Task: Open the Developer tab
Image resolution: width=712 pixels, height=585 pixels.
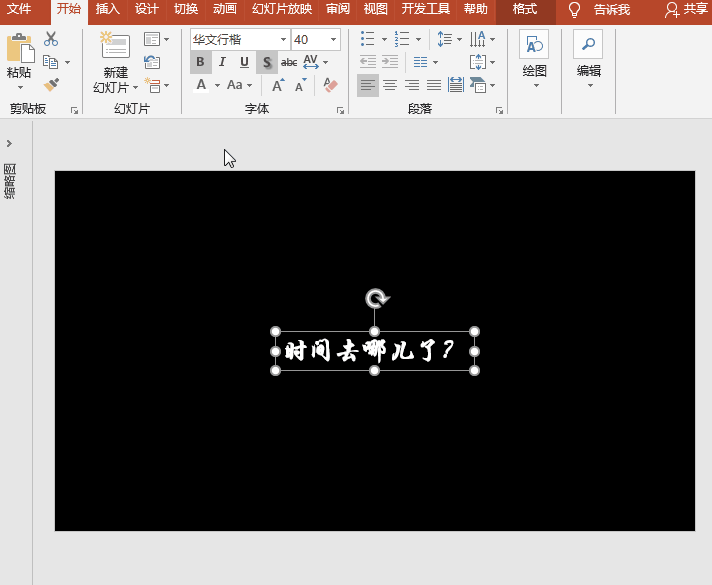Action: coord(425,9)
